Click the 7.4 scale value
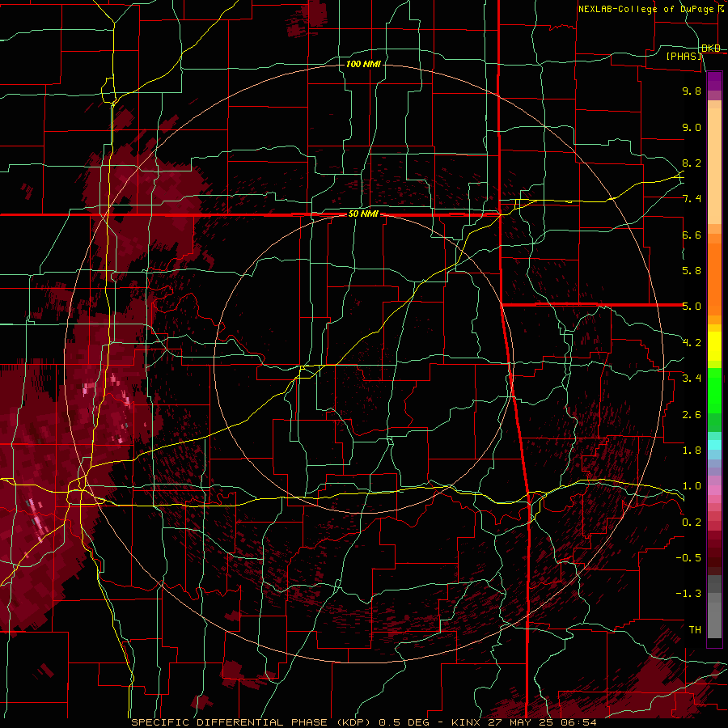The height and width of the screenshot is (728, 728). (692, 199)
